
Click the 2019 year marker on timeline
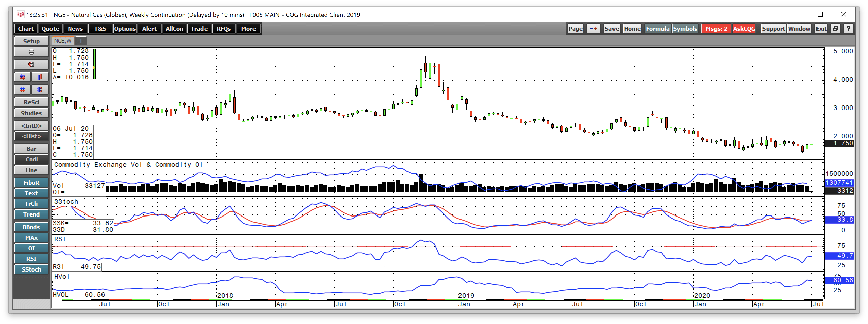(x=466, y=295)
